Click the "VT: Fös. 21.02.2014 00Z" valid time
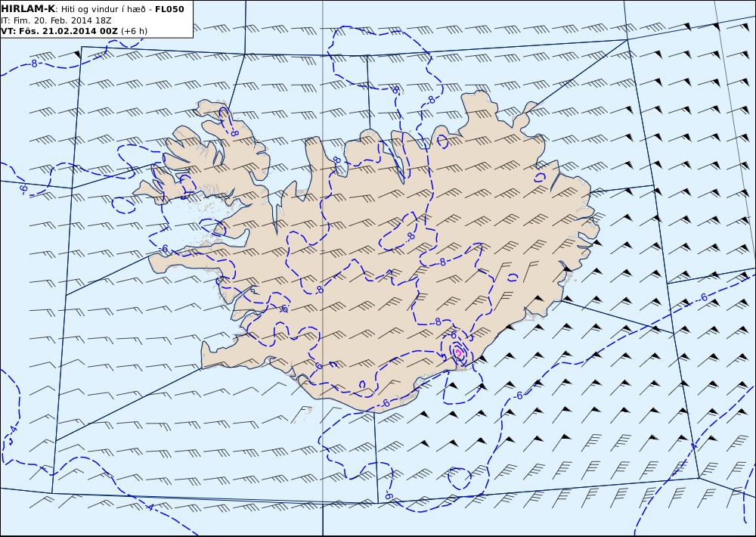This screenshot has height=537, width=756. 59,31
